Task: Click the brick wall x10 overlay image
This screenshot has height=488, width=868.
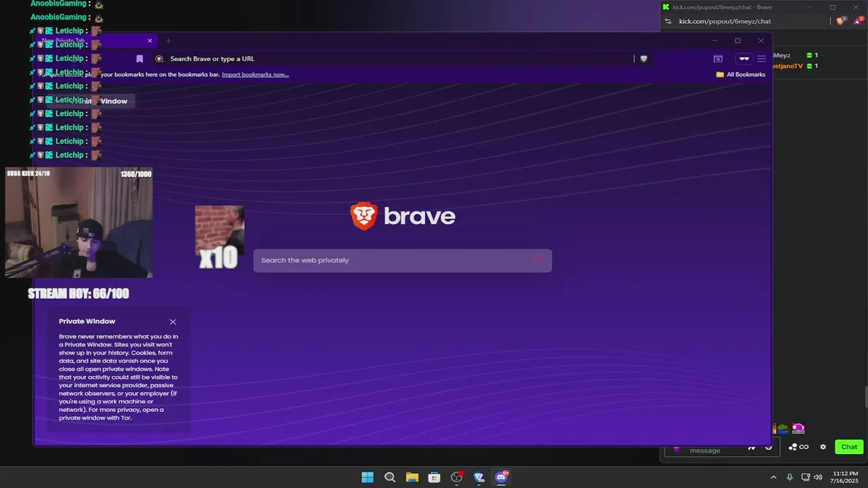Action: point(220,237)
